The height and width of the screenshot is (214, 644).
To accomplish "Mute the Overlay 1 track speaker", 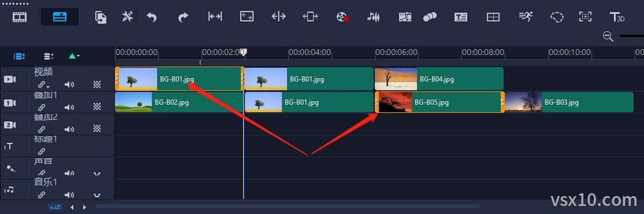I will [x=69, y=107].
